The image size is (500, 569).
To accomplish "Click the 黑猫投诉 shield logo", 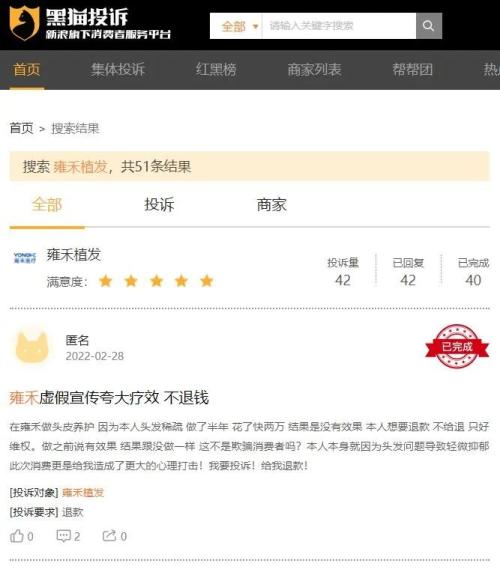I will (x=24, y=23).
